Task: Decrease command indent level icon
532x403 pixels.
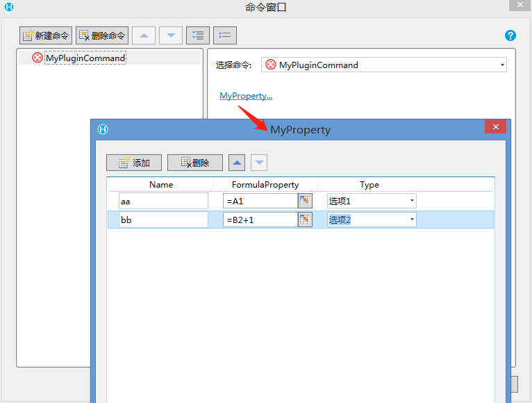Action: [x=225, y=35]
